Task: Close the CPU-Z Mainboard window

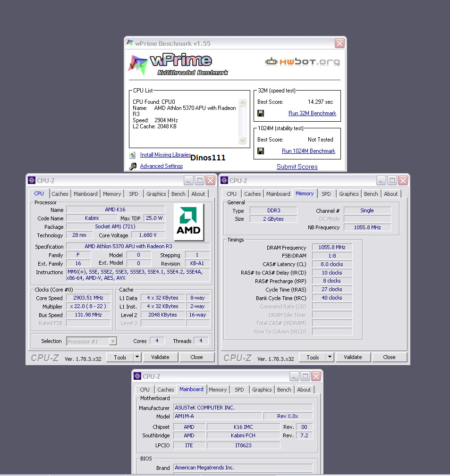Action: click(x=316, y=376)
